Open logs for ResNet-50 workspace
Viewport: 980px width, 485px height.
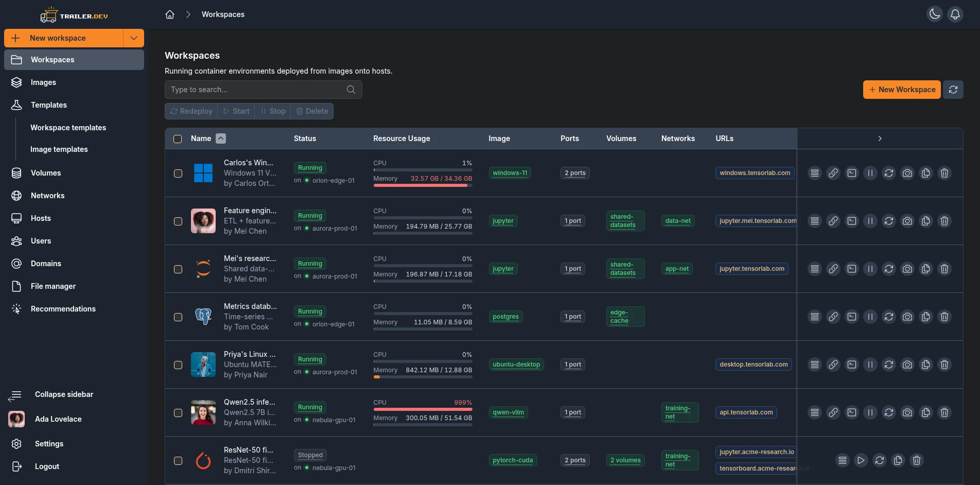coord(842,460)
